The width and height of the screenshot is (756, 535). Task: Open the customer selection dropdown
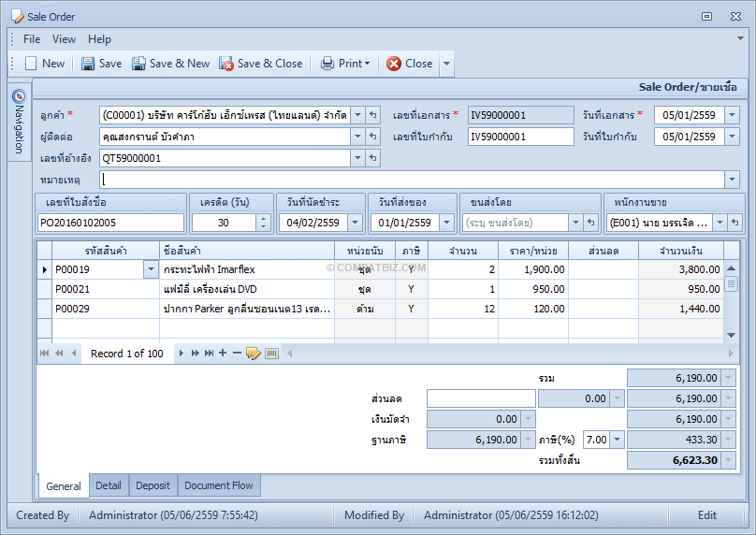pos(357,115)
